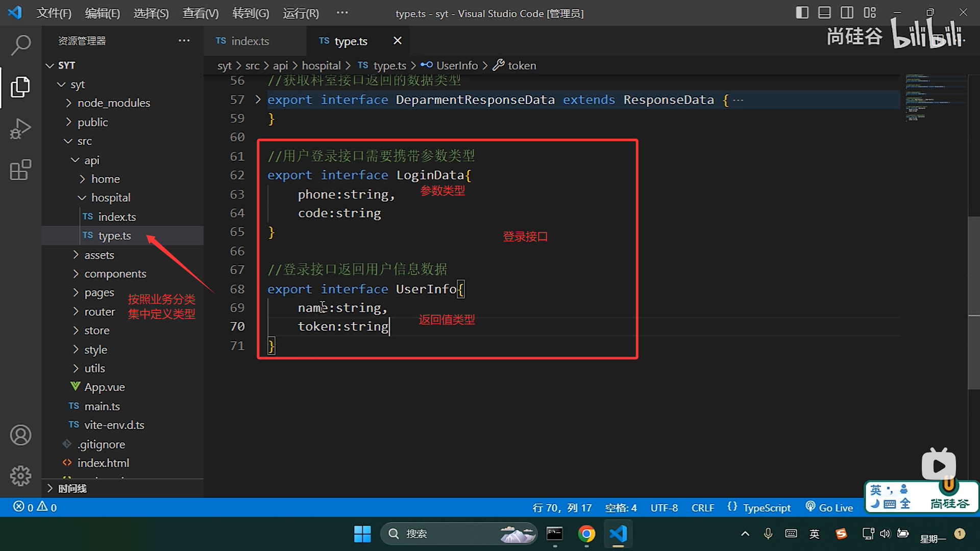Switch to the index.ts editor tab

[250, 41]
